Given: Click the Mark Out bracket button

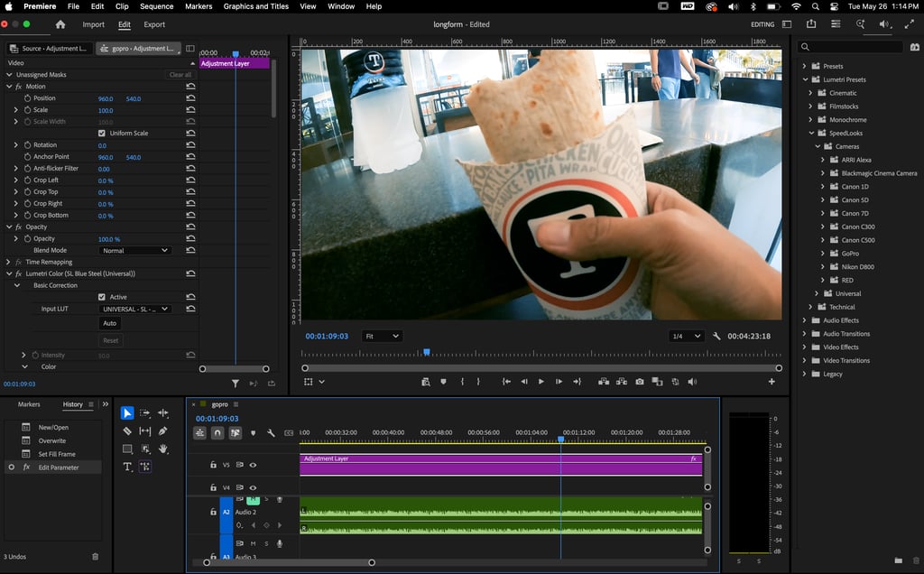Looking at the screenshot, I should tap(478, 382).
